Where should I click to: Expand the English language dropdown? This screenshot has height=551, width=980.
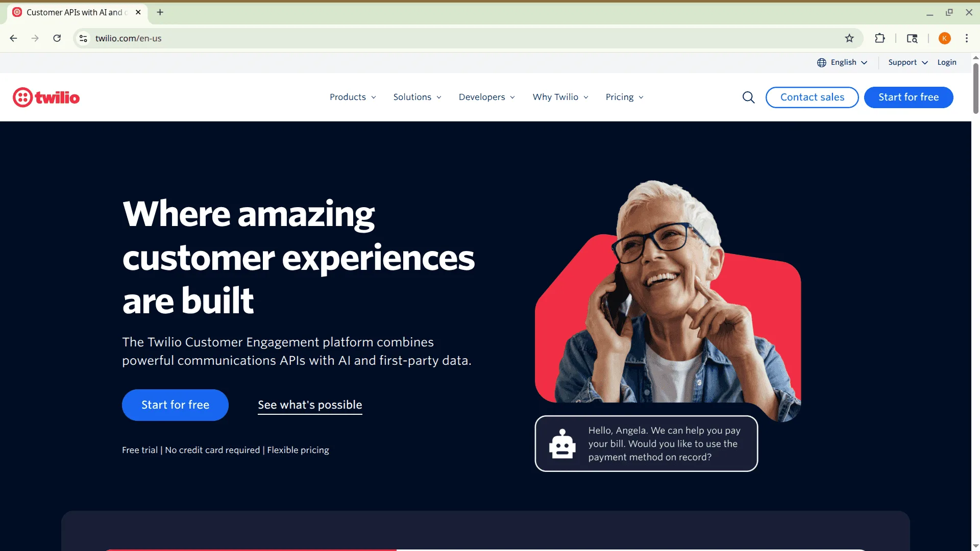842,62
